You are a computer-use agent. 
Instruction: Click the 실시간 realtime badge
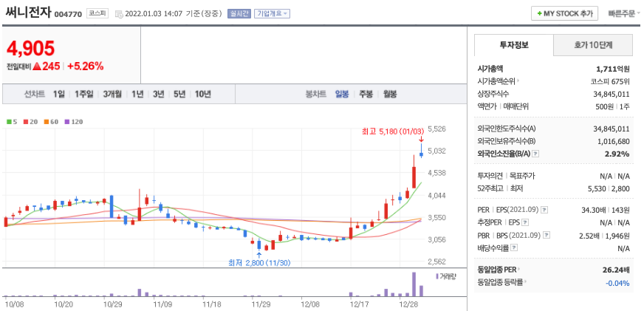[x=239, y=13]
